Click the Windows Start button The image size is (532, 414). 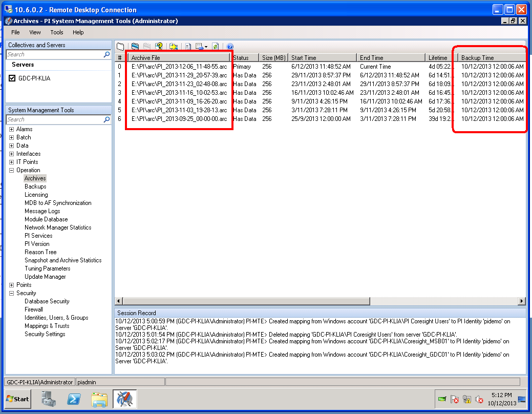click(16, 399)
